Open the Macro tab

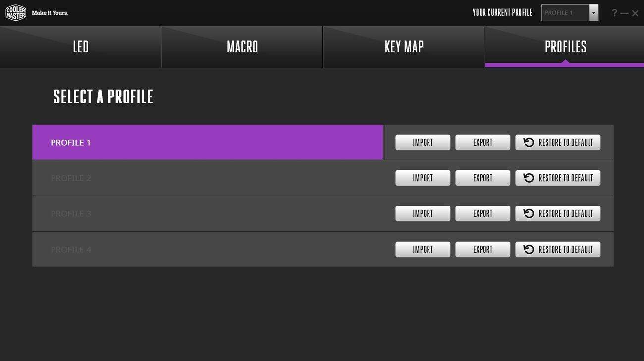point(242,47)
